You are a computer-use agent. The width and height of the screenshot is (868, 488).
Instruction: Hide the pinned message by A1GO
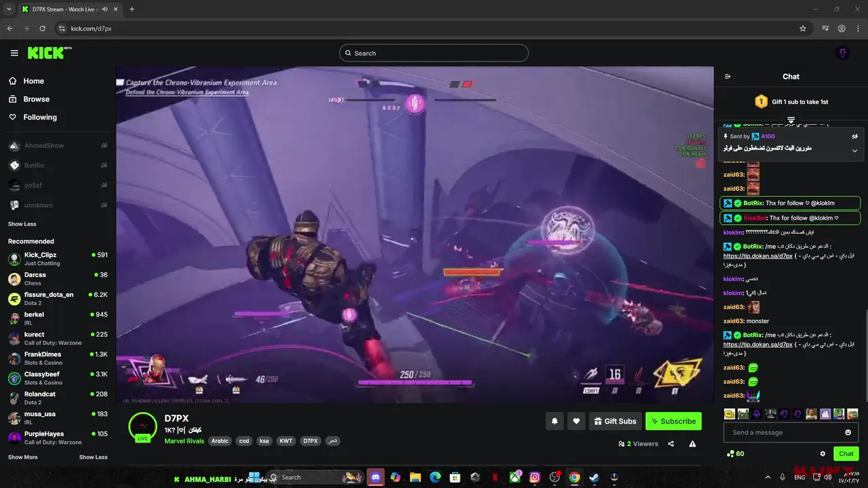click(x=855, y=136)
